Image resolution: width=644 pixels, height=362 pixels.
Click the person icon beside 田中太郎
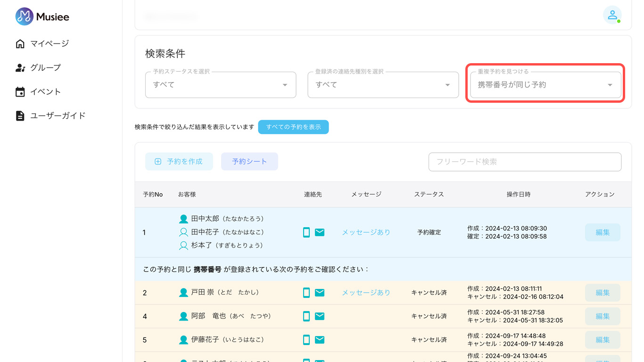[x=184, y=219]
